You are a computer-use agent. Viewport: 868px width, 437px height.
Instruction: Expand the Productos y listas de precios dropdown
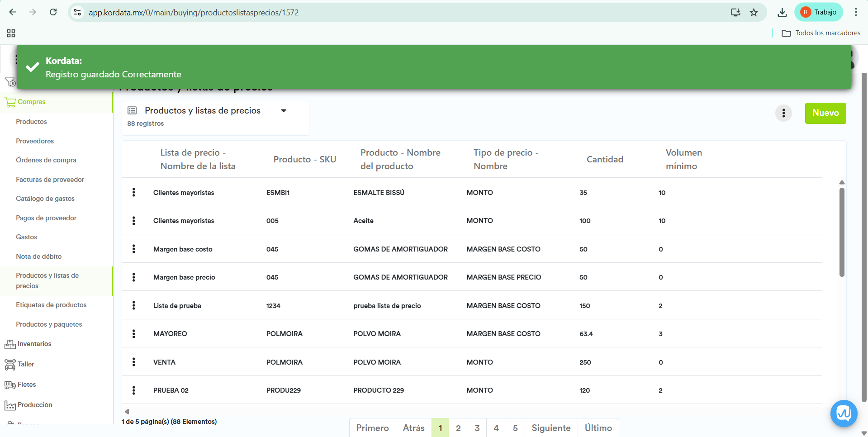pos(284,111)
